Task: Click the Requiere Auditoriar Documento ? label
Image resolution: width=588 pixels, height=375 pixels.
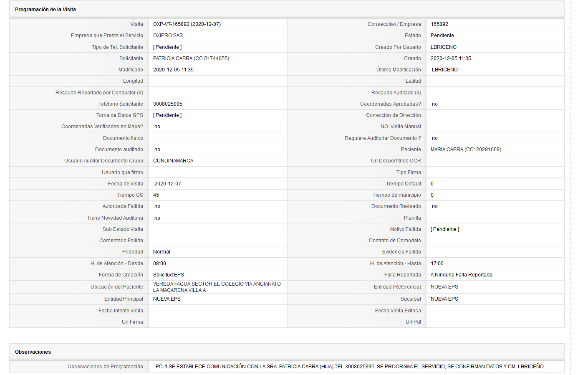Action: tap(383, 138)
